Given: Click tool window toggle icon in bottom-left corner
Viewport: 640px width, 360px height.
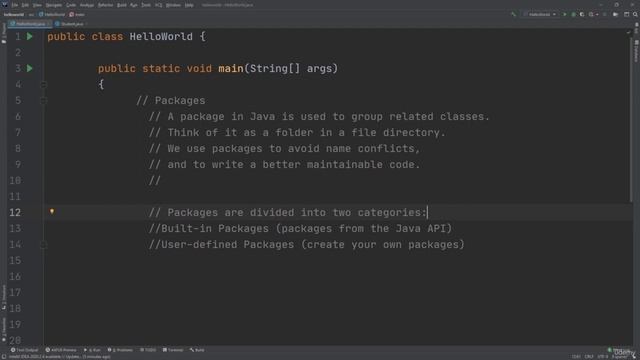Looking at the screenshot, I should click(x=3, y=356).
